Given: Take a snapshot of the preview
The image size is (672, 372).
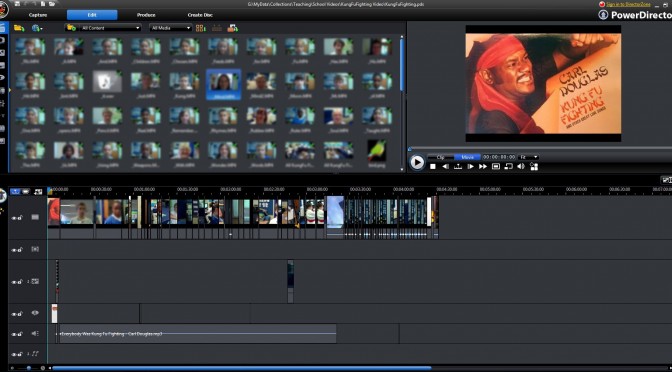Looking at the screenshot, I should pos(496,166).
